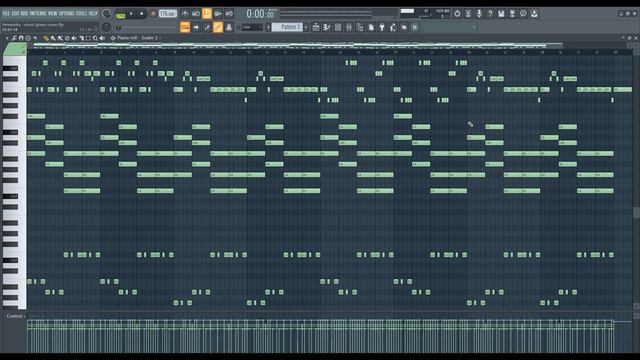Expand arrow after Scaler 2 title
The image size is (640, 360).
pos(160,38)
